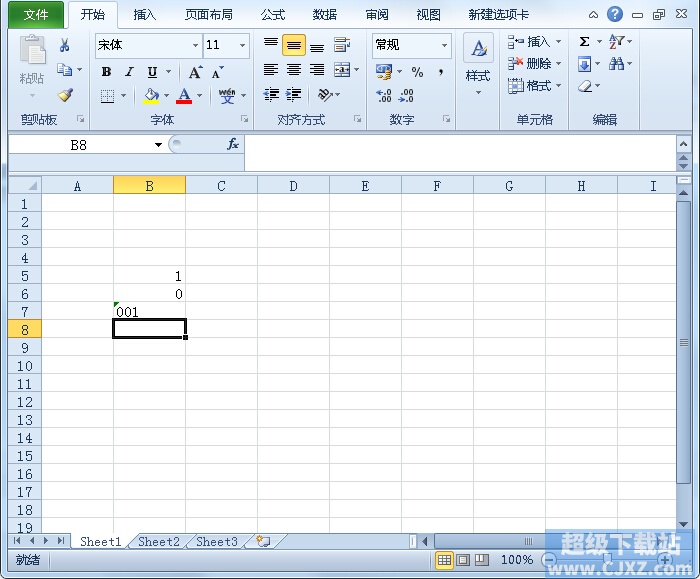Toggle Bold formatting
The height and width of the screenshot is (579, 700).
107,72
